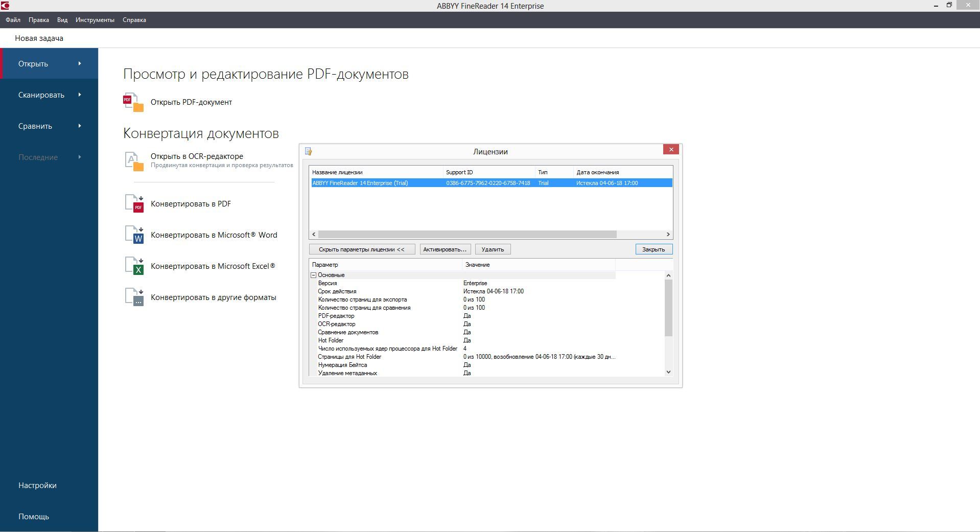Click Открыть PDF-документ link
The height and width of the screenshot is (532, 980).
coord(191,102)
